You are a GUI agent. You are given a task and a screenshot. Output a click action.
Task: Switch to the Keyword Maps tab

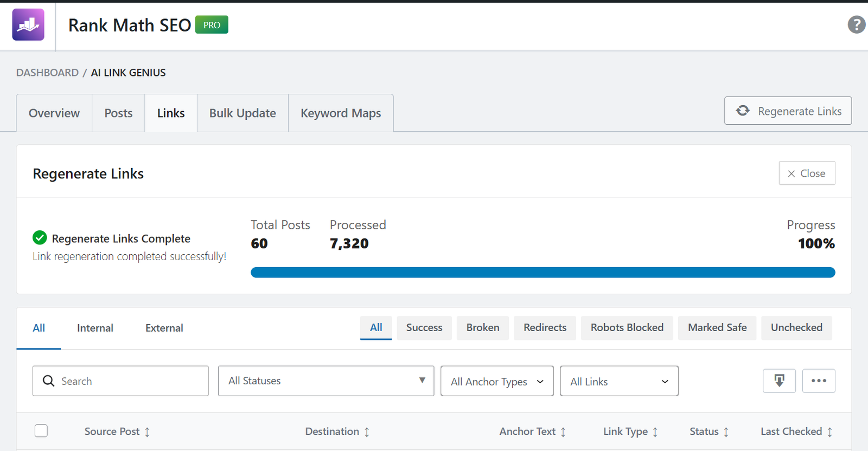341,113
